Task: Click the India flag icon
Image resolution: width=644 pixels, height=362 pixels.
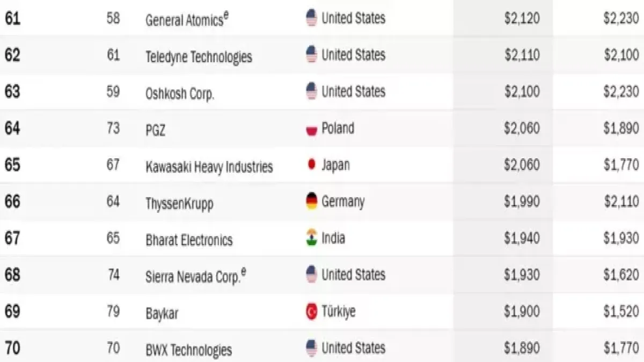Action: pos(312,238)
